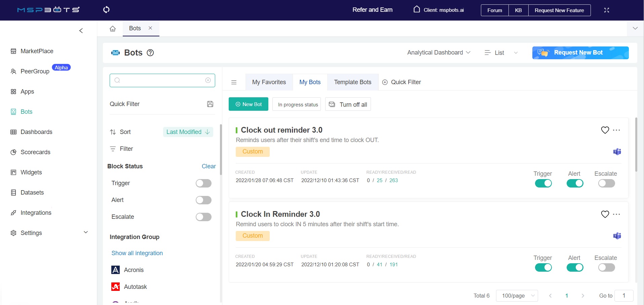Favorite the Clock out reminder 3.0 bot
The width and height of the screenshot is (644, 305).
[605, 130]
